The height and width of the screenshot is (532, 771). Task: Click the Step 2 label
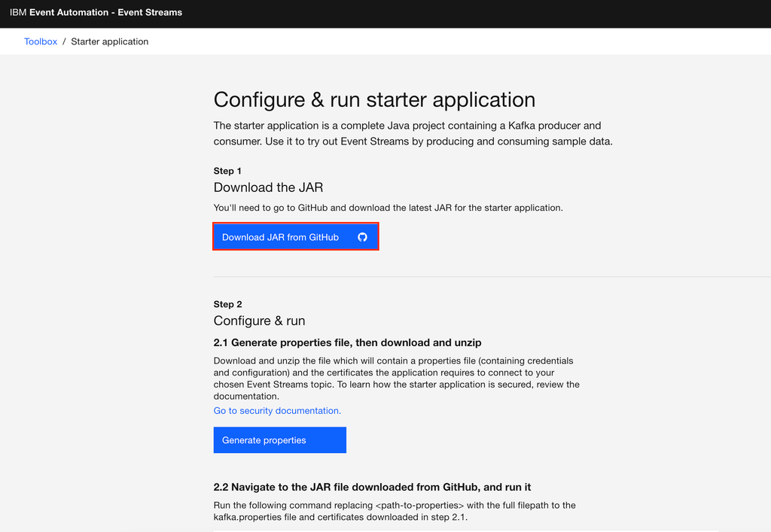tap(227, 304)
